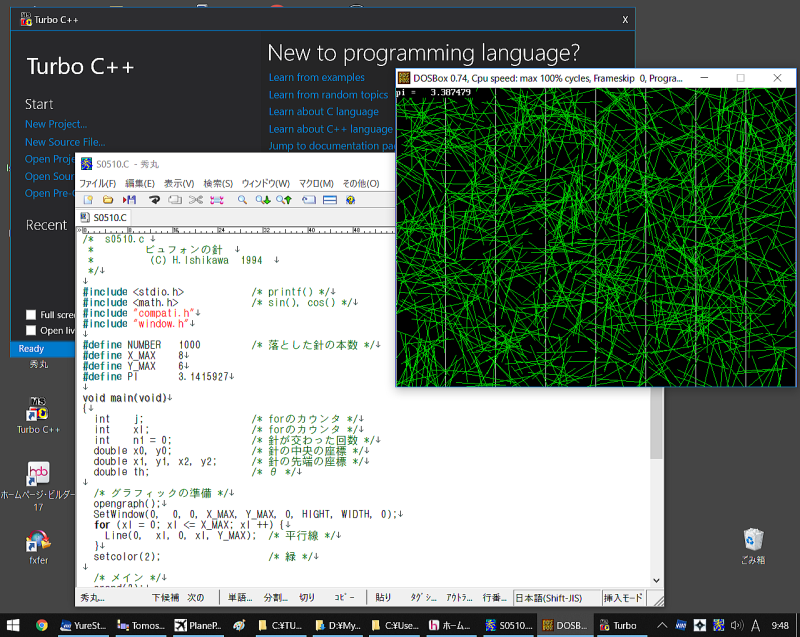This screenshot has height=637, width=800.
Task: Open the ごみ箱 recycle bin icon
Action: 753,547
